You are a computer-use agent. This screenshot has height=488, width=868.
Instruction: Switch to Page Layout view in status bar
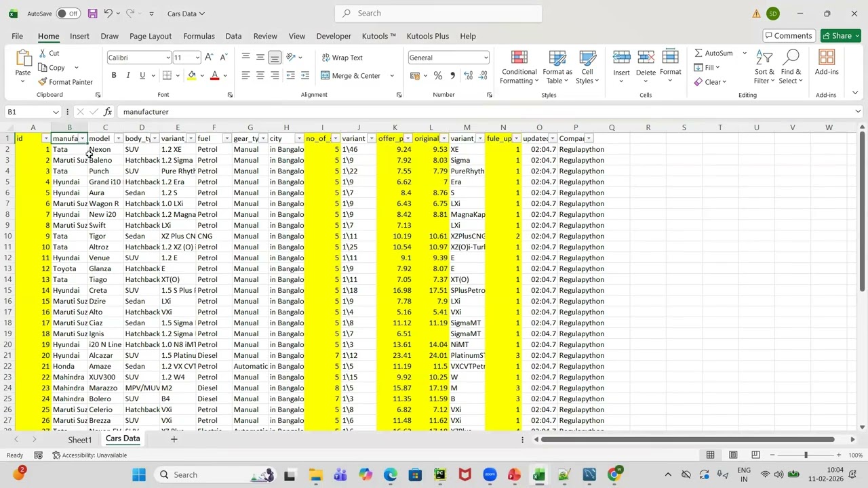(733, 455)
